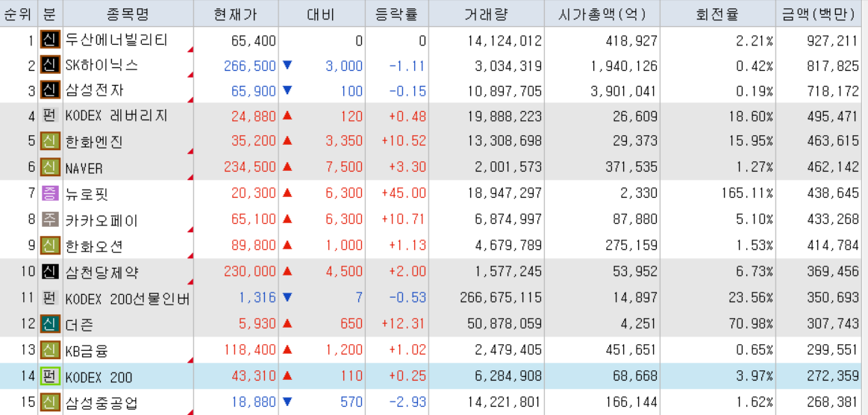Click the 신 badge next to 두산에너빌리티
This screenshot has height=415, width=868.
point(50,40)
